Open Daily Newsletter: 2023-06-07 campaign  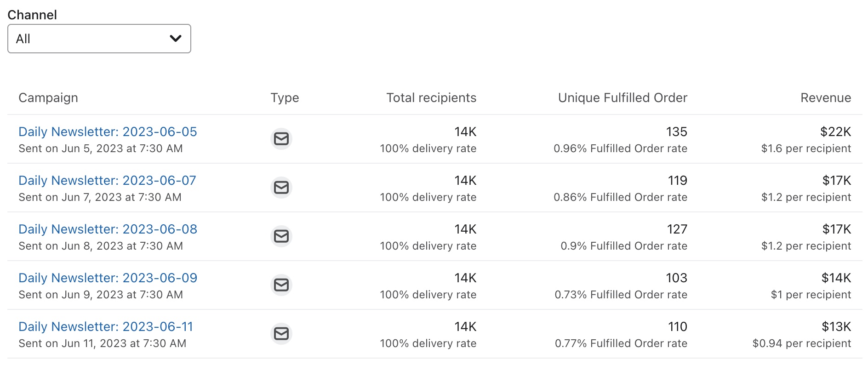tap(107, 181)
